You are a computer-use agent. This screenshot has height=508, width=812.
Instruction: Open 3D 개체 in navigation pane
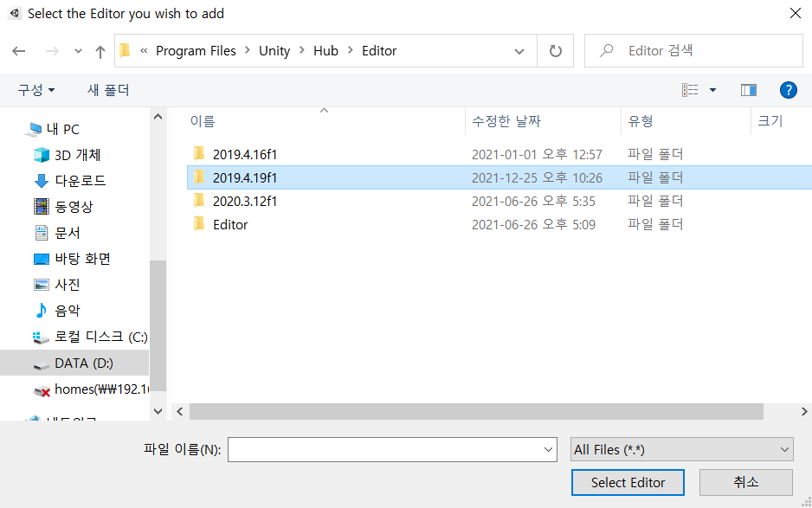(78, 155)
